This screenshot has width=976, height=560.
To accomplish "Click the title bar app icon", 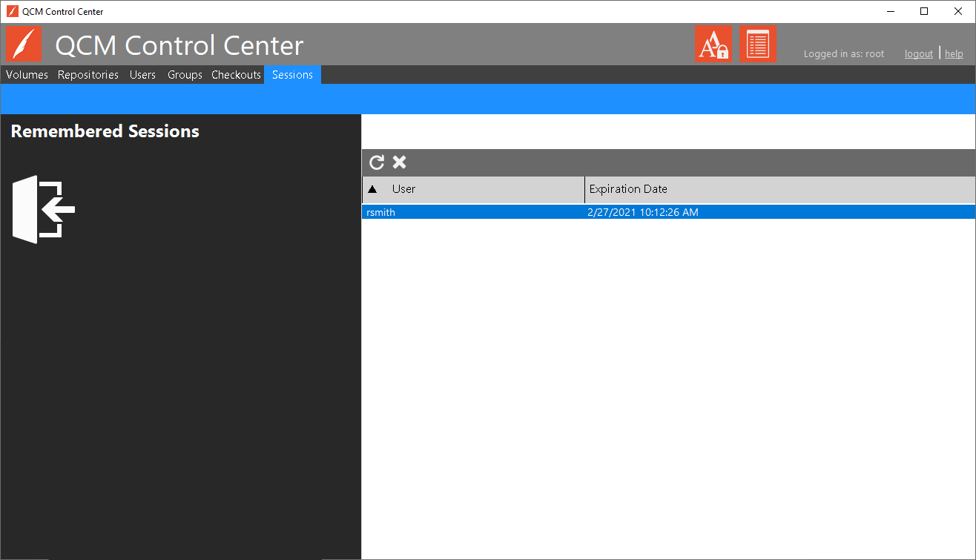I will coord(12,11).
